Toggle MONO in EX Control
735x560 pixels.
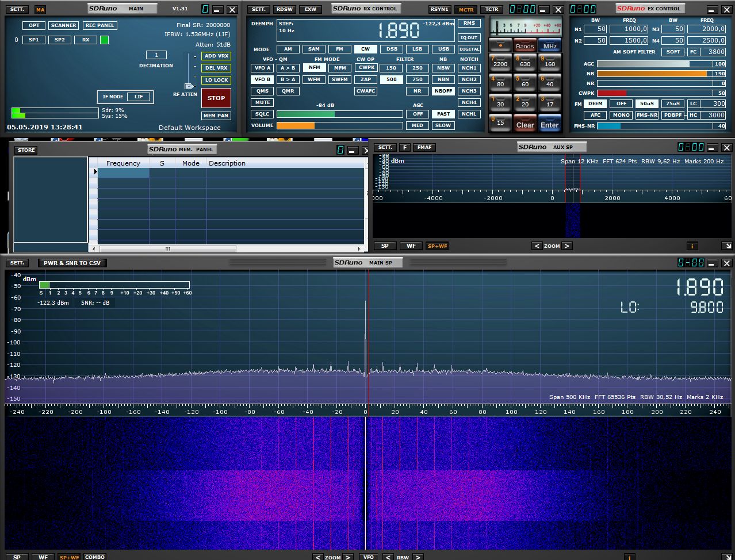click(621, 115)
